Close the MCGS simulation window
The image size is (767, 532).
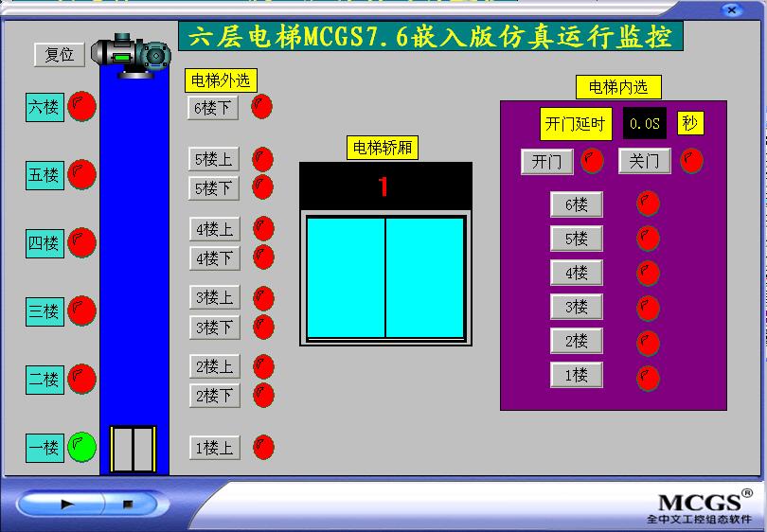732,9
